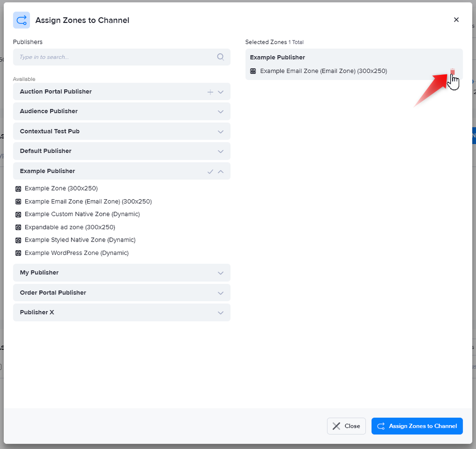Click the plus icon on Auction Portal Publisher

(210, 92)
